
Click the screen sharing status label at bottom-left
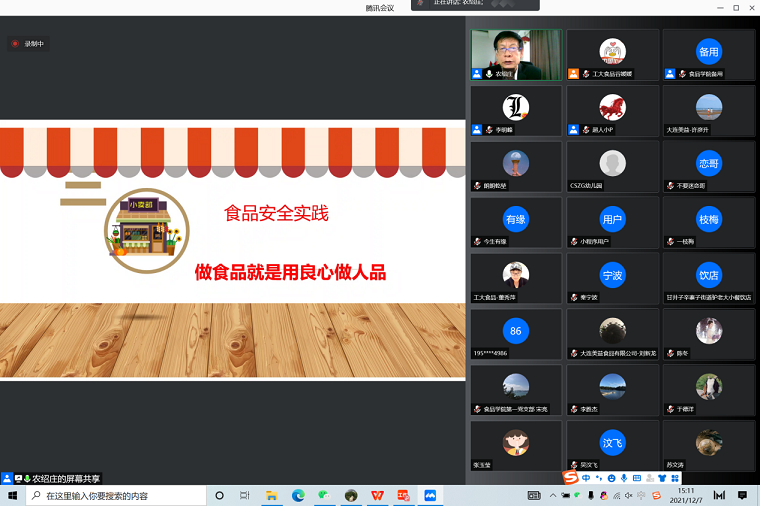pyautogui.click(x=66, y=479)
